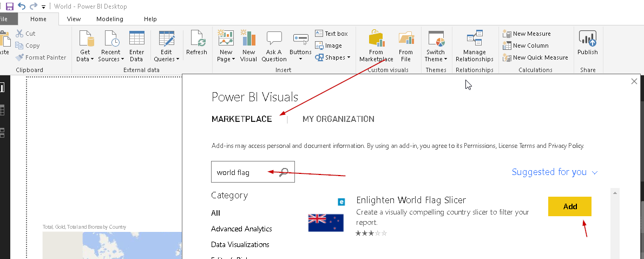Switch to the View ribbon tab

[x=74, y=19]
